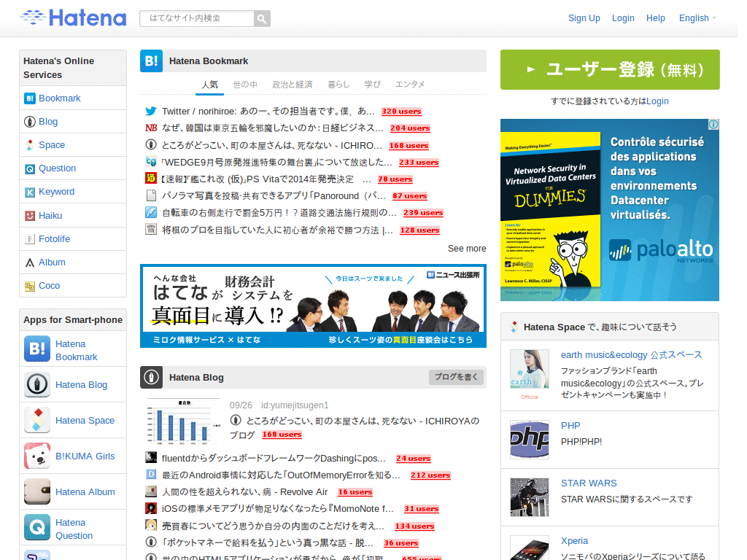Open the MomoNote iOS blog entry
Screen dimensions: 747x560
click(278, 508)
